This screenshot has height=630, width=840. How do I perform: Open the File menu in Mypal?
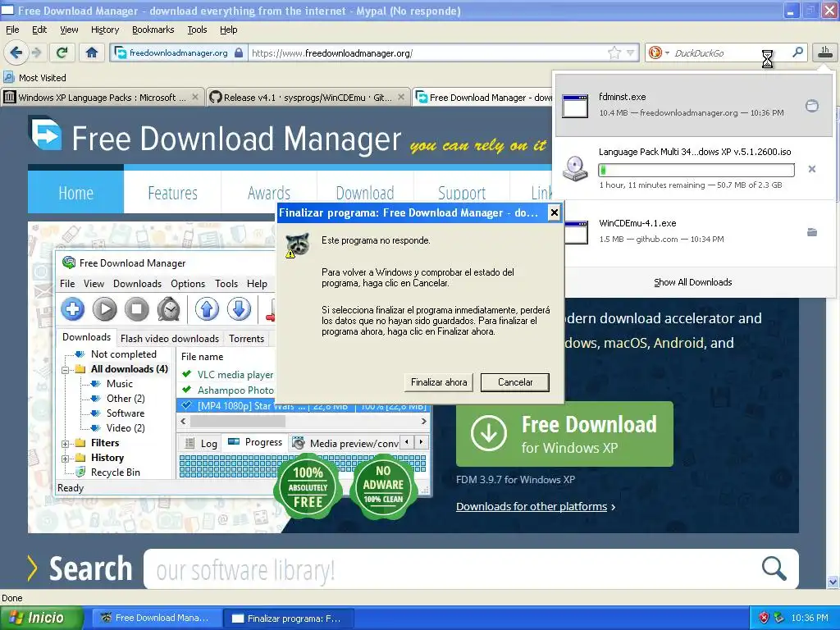click(12, 30)
